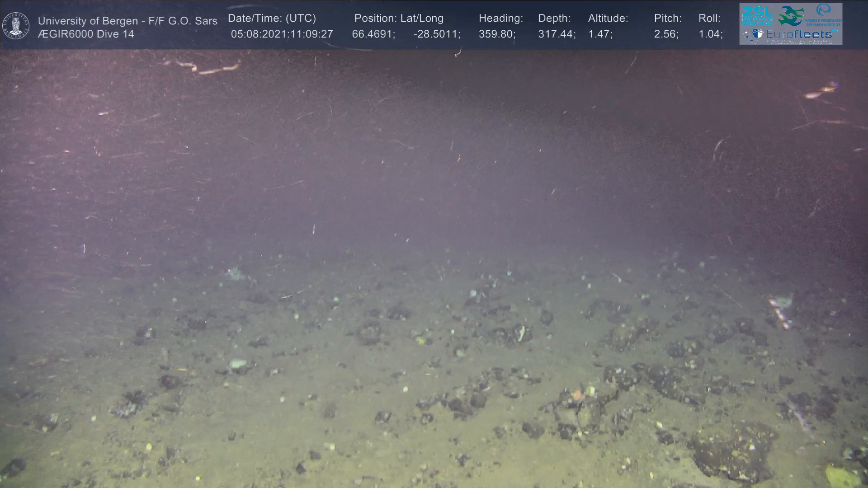Click the ZSL Institute of Zoology logo
The height and width of the screenshot is (488, 868).
coord(757,16)
